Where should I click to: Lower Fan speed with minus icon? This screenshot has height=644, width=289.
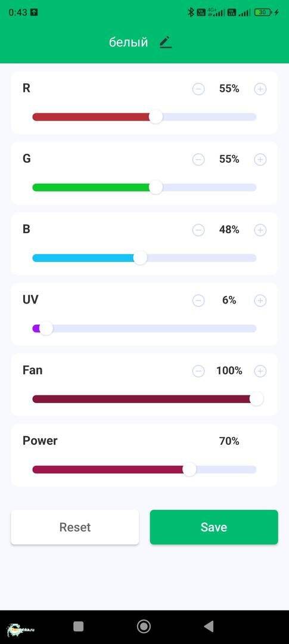click(198, 371)
